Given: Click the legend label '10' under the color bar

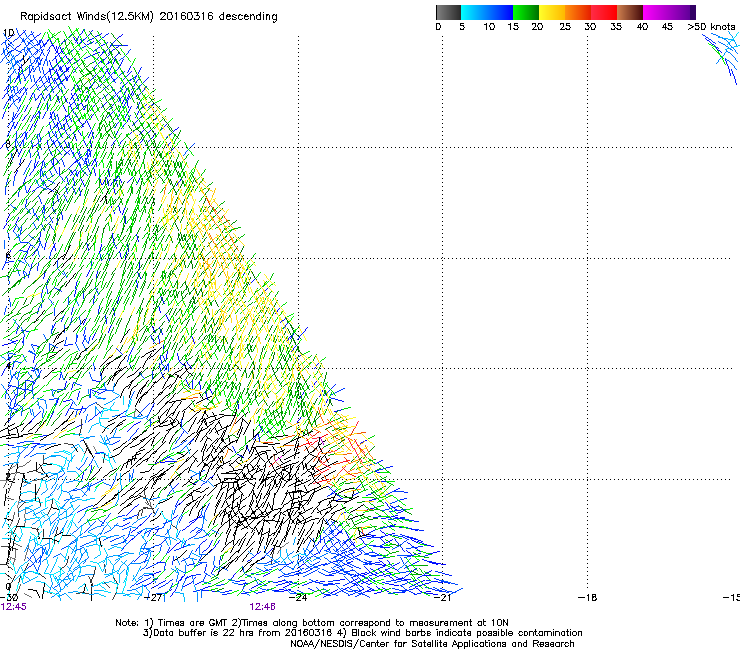Looking at the screenshot, I should coord(489,27).
